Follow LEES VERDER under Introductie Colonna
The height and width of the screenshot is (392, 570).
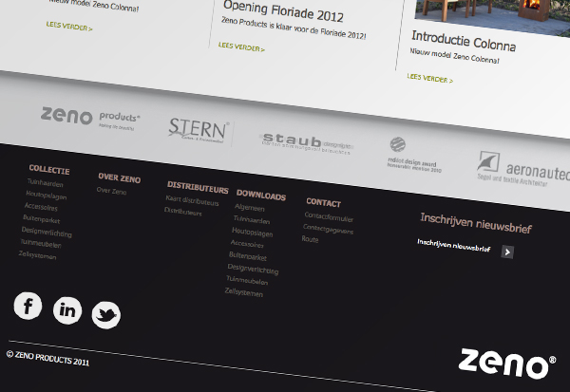point(429,78)
